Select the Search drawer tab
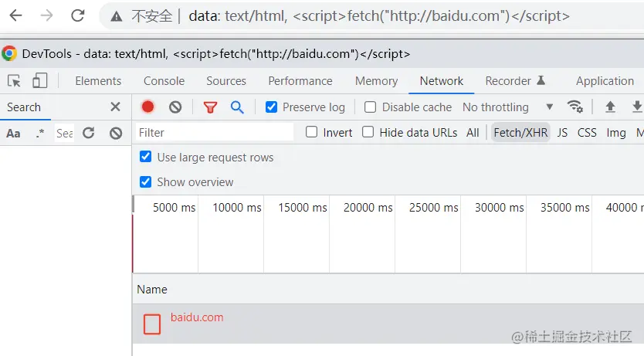644x356 pixels. [24, 107]
